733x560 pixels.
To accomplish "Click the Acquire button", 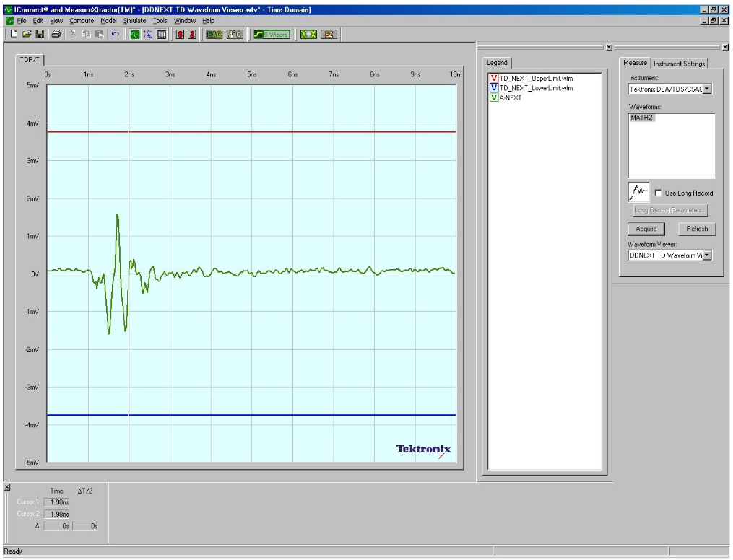I will pos(646,229).
